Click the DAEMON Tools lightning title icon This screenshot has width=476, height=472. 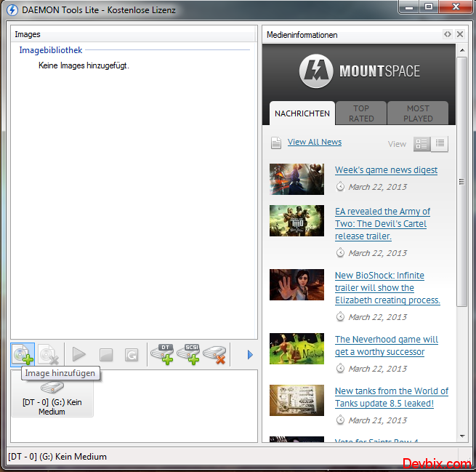(12, 10)
